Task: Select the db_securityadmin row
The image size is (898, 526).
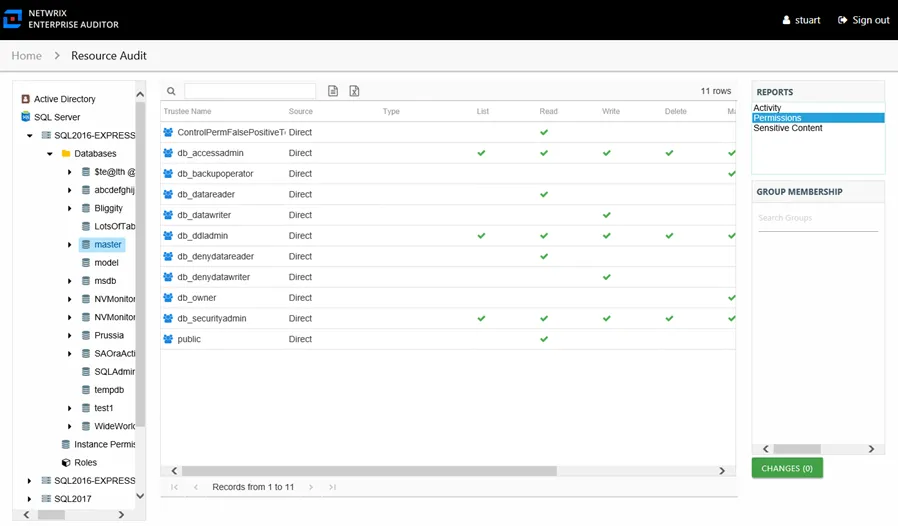Action: pos(448,318)
